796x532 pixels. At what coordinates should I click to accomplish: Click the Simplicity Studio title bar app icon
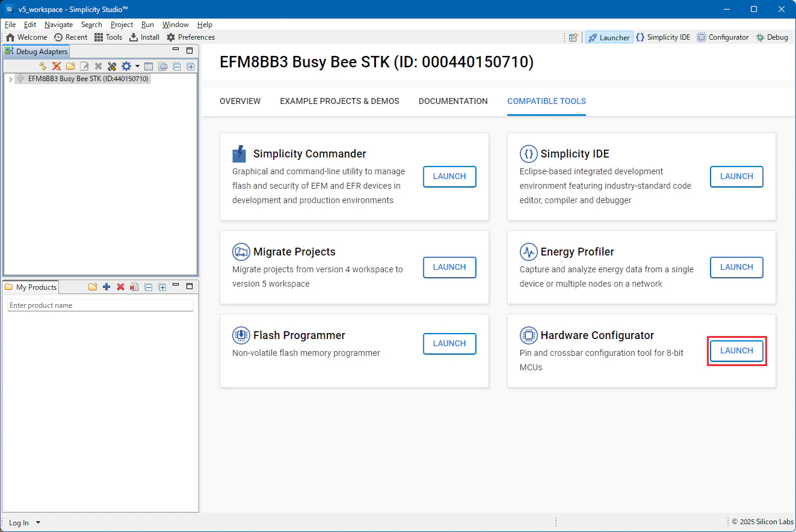pyautogui.click(x=10, y=9)
